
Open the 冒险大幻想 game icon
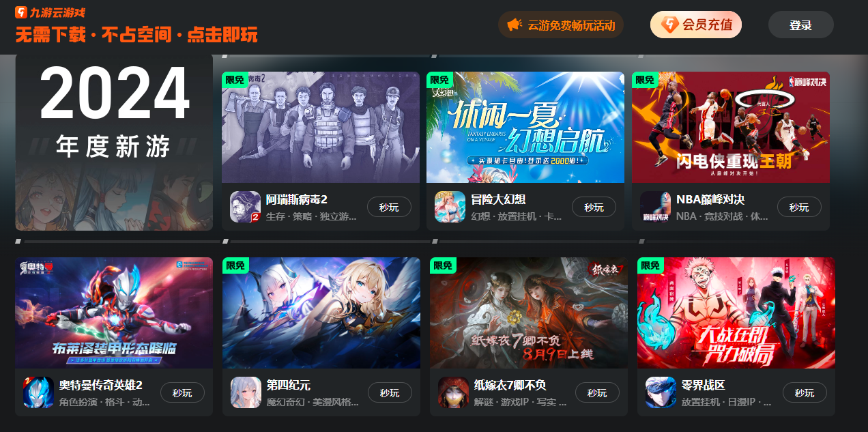450,207
